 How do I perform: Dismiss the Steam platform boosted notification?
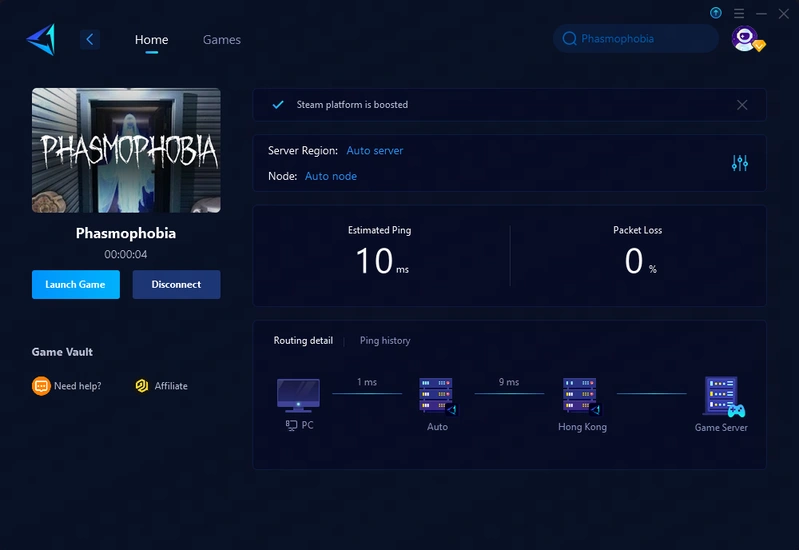tap(742, 105)
